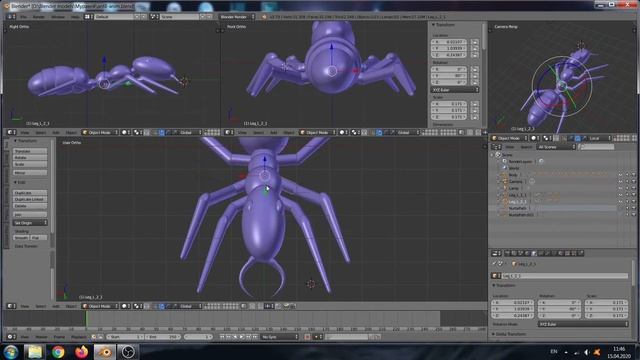Toggle selectability arrow for Body in Outliner

coord(627,175)
